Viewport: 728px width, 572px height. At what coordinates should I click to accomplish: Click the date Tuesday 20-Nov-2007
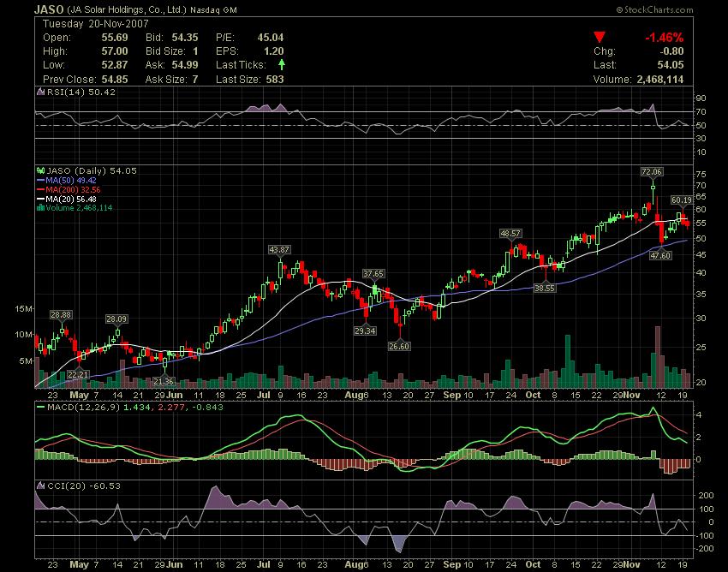(x=96, y=24)
